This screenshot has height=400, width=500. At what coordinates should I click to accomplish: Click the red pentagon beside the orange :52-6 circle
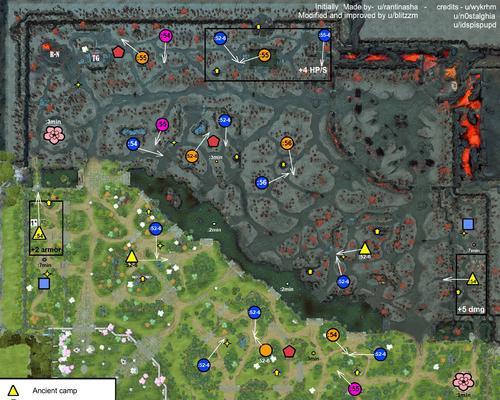213,142
